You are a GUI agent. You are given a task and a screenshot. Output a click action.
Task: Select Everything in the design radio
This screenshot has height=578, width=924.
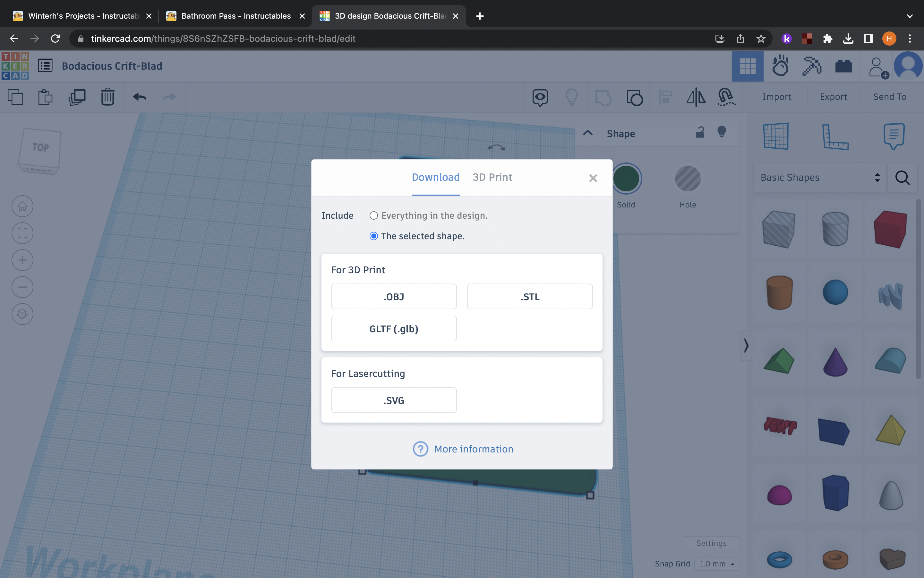[373, 215]
